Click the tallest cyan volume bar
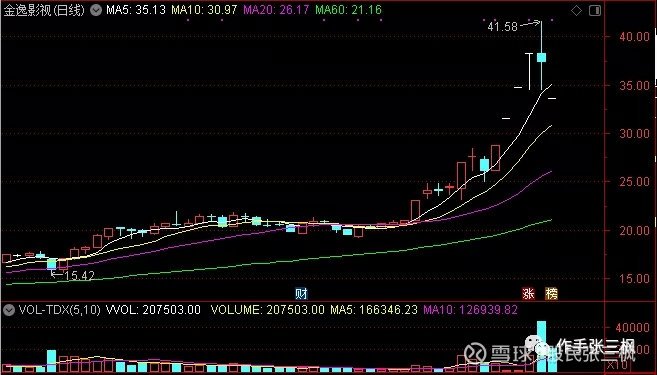Image resolution: width=657 pixels, height=375 pixels. click(x=541, y=346)
